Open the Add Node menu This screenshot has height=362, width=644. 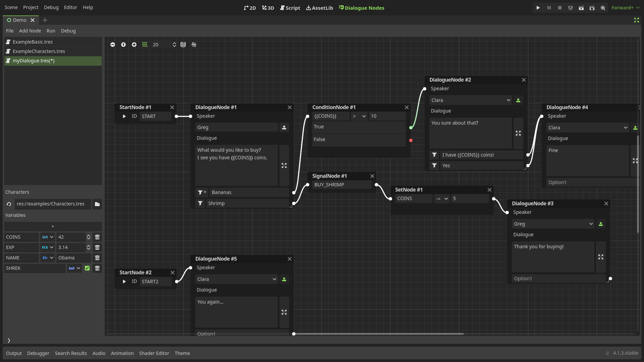click(x=30, y=31)
